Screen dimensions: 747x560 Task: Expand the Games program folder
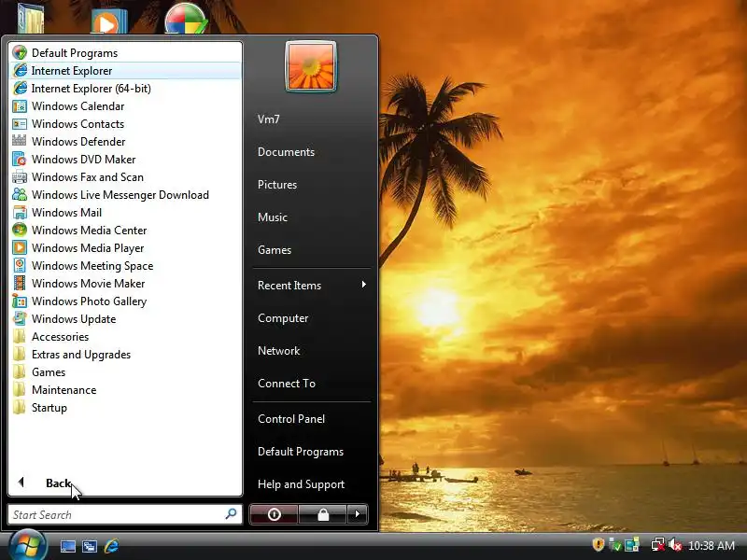125,371
